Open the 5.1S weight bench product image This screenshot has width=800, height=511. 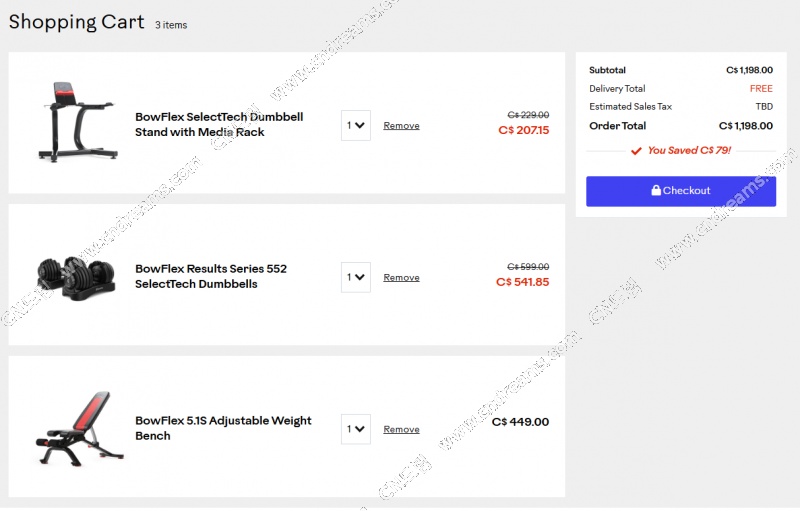click(x=78, y=428)
